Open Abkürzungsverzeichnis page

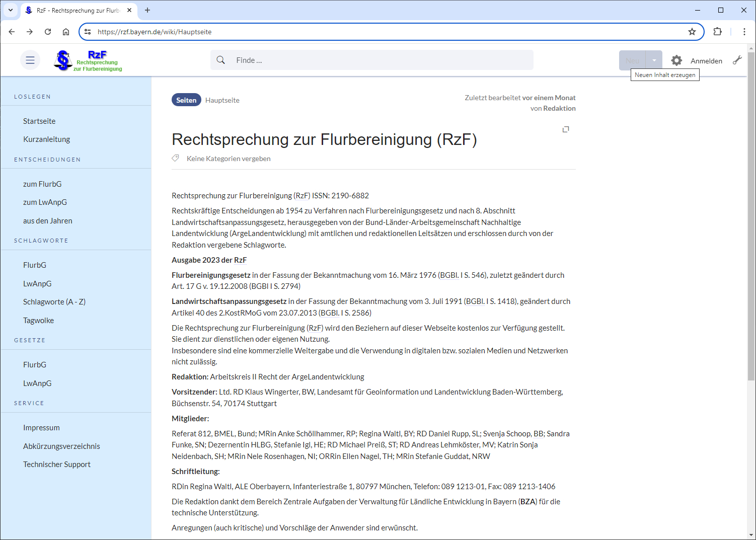61,446
